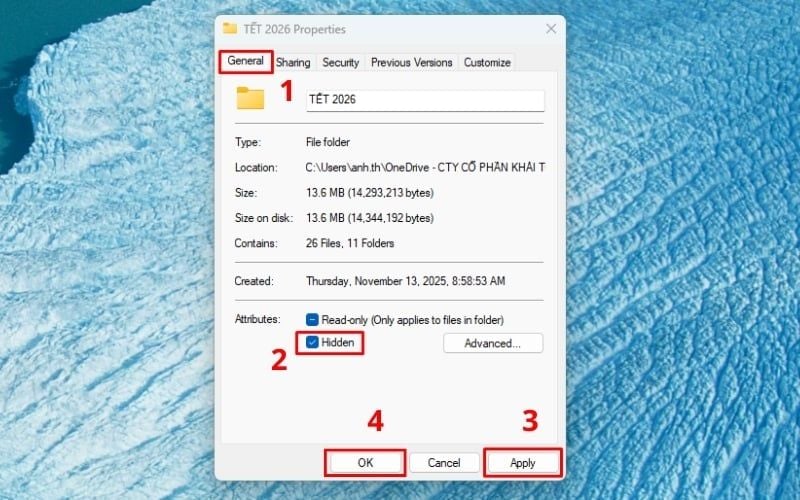Image resolution: width=800 pixels, height=500 pixels.
Task: Click the Size on disk value 14,344,192 bytes
Action: (370, 218)
